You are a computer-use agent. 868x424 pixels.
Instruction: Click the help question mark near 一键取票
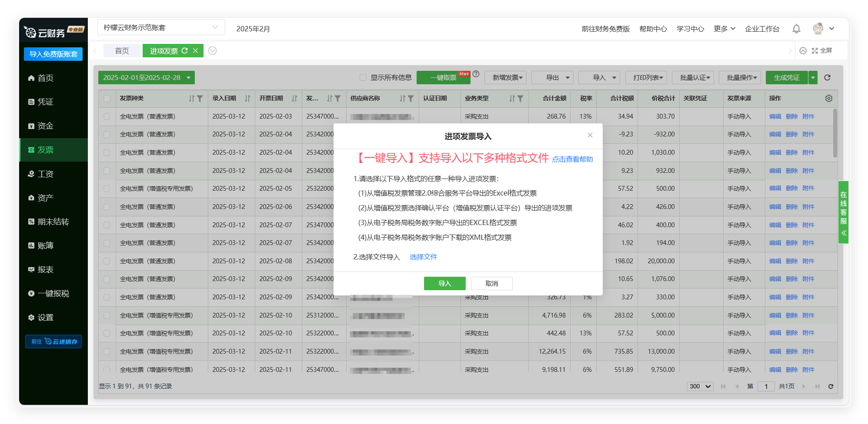pyautogui.click(x=476, y=74)
